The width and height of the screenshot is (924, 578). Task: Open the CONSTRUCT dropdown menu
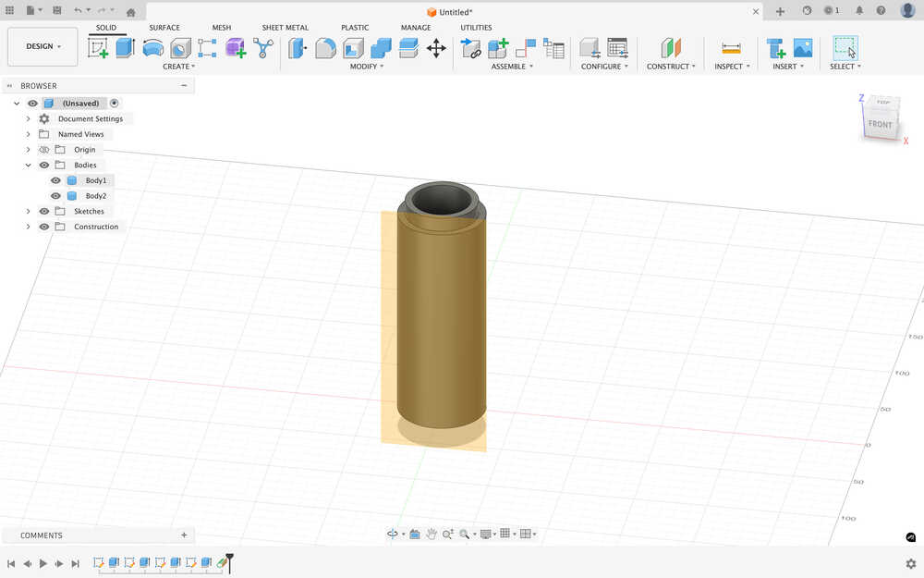click(671, 67)
